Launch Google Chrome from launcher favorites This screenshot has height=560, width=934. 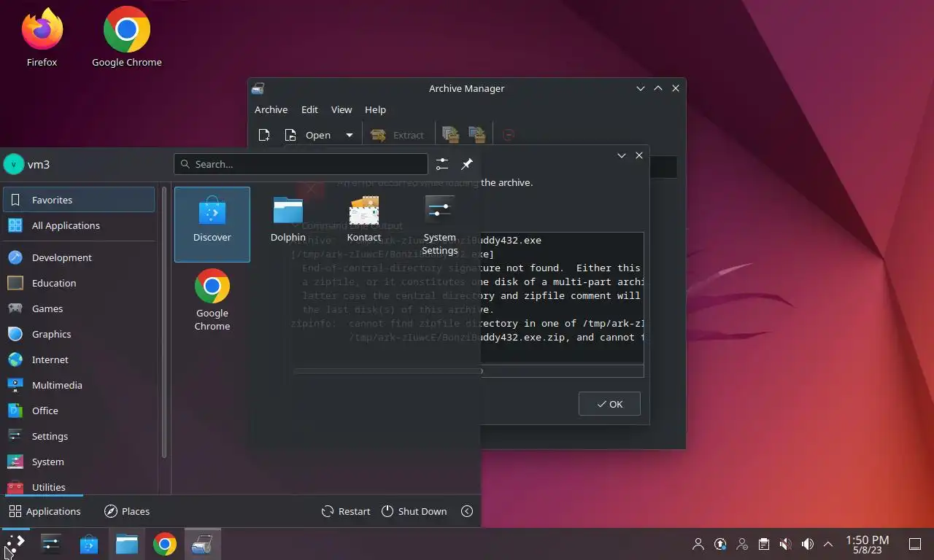point(212,300)
